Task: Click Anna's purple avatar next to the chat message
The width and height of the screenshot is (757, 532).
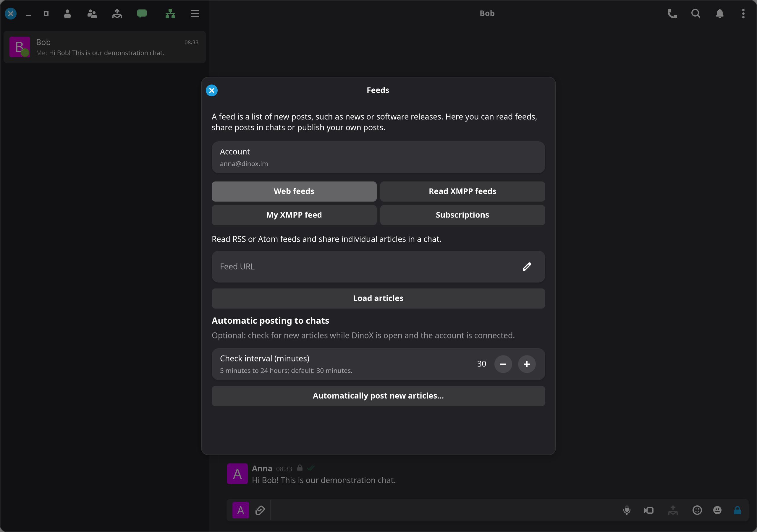Action: [237, 474]
